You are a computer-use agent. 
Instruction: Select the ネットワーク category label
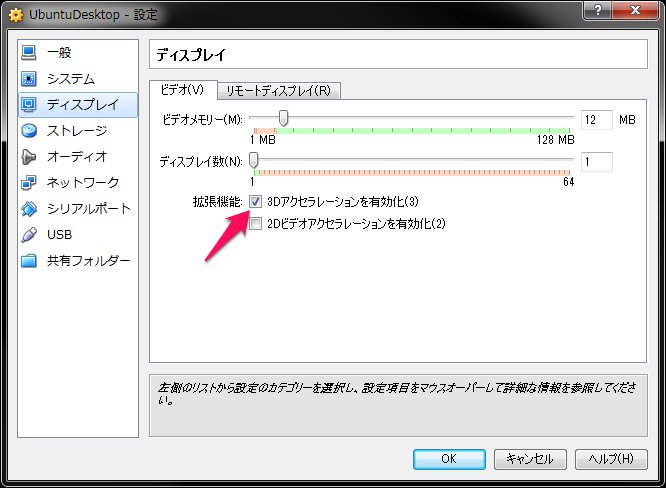pos(83,183)
